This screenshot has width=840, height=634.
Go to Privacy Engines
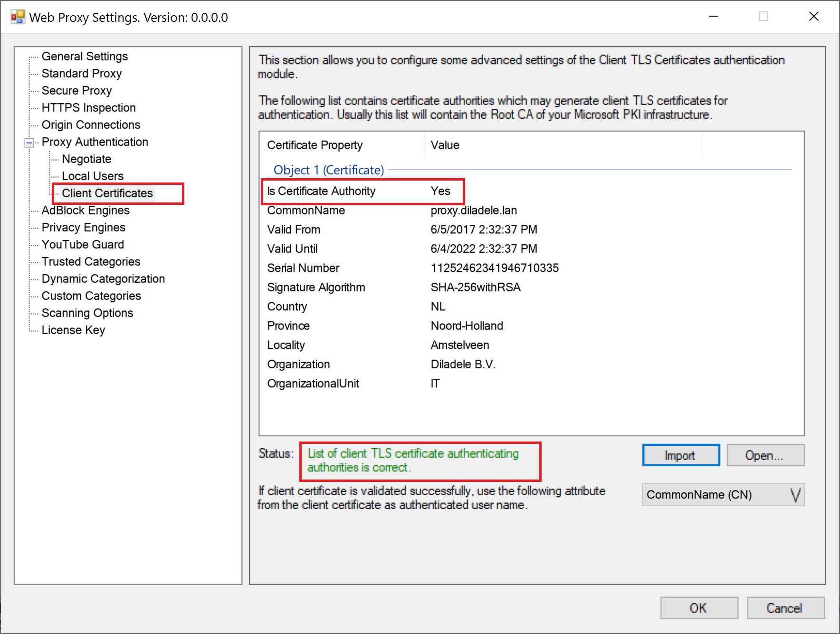(x=83, y=228)
